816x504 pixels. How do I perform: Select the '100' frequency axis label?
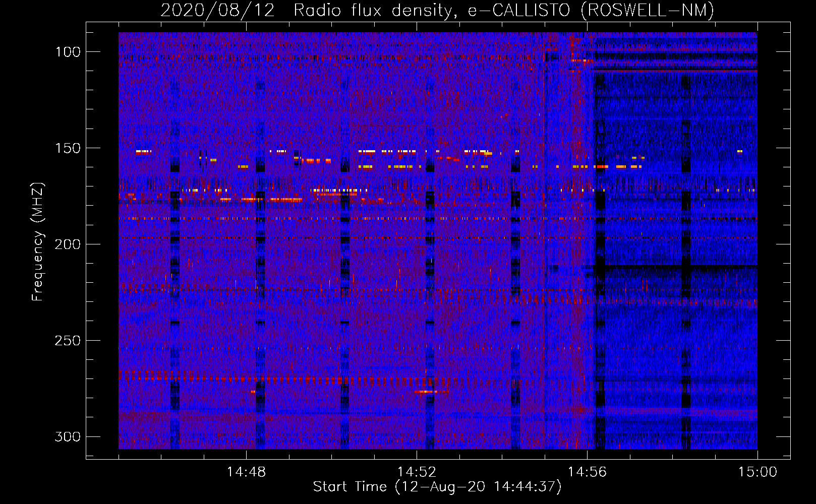68,52
